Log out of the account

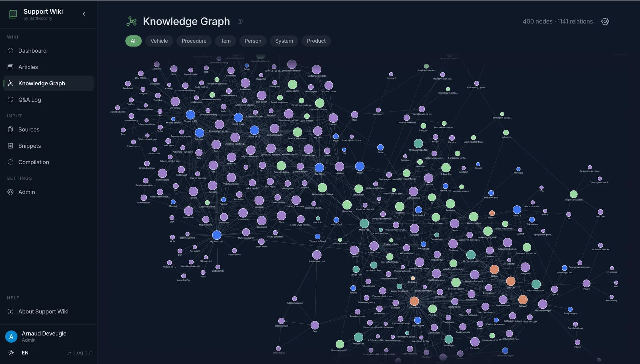pos(79,353)
